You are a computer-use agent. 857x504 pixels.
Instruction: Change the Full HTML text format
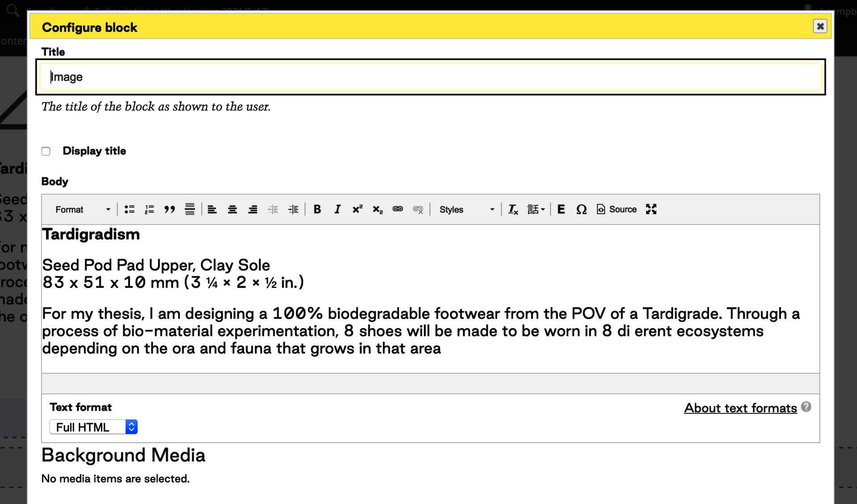click(x=93, y=427)
